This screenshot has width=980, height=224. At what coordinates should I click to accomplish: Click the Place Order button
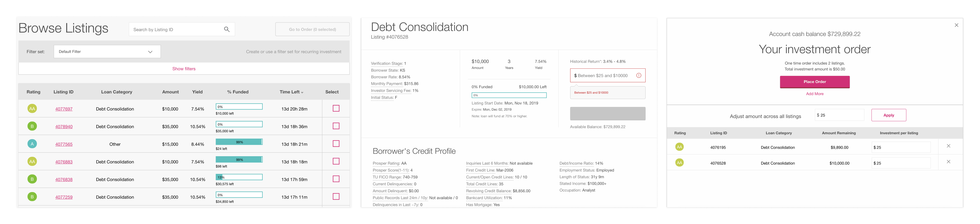815,82
